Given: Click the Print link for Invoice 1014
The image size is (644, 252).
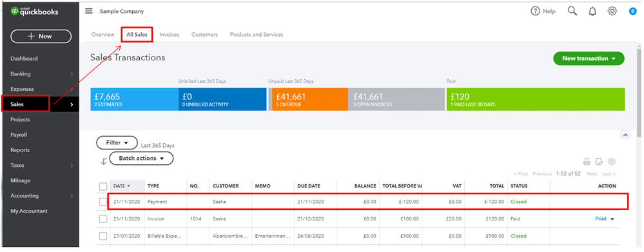Looking at the screenshot, I should click(601, 218).
